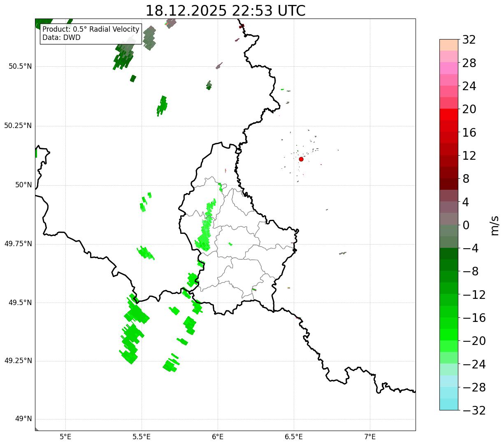The height and width of the screenshot is (445, 504).
Task: Click the colorbar value 28
Action: [x=469, y=63]
